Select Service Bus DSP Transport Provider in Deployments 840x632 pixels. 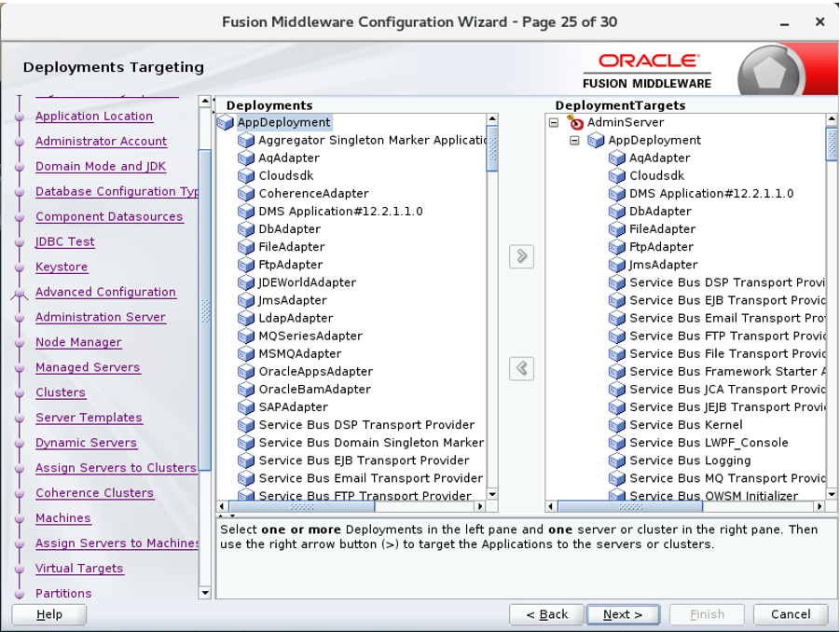[366, 425]
